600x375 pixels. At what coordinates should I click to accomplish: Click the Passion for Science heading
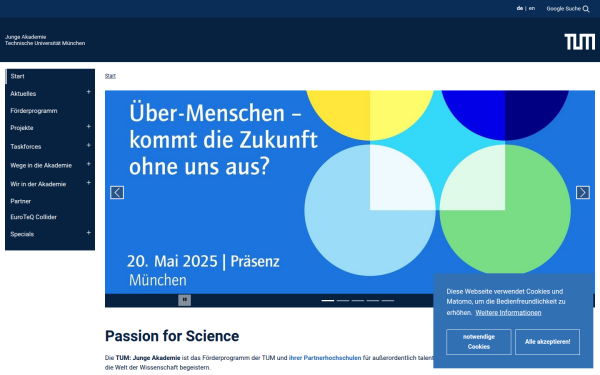click(172, 336)
